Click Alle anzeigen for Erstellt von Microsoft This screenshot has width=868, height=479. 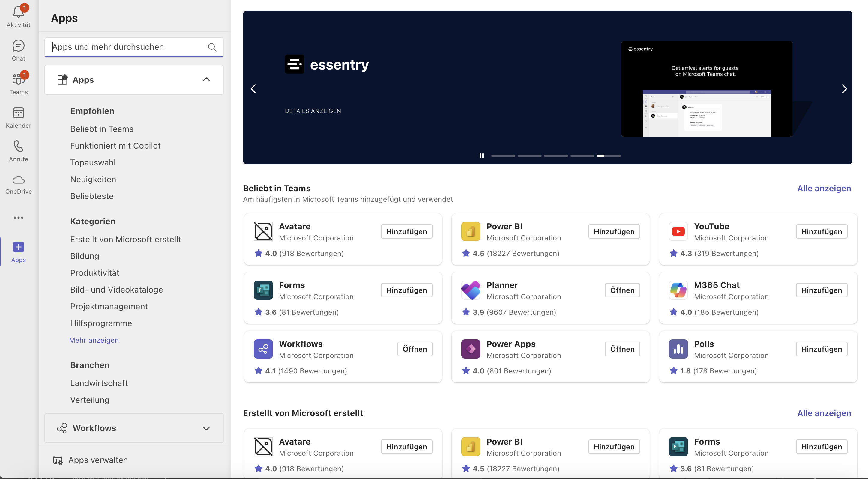click(x=824, y=413)
